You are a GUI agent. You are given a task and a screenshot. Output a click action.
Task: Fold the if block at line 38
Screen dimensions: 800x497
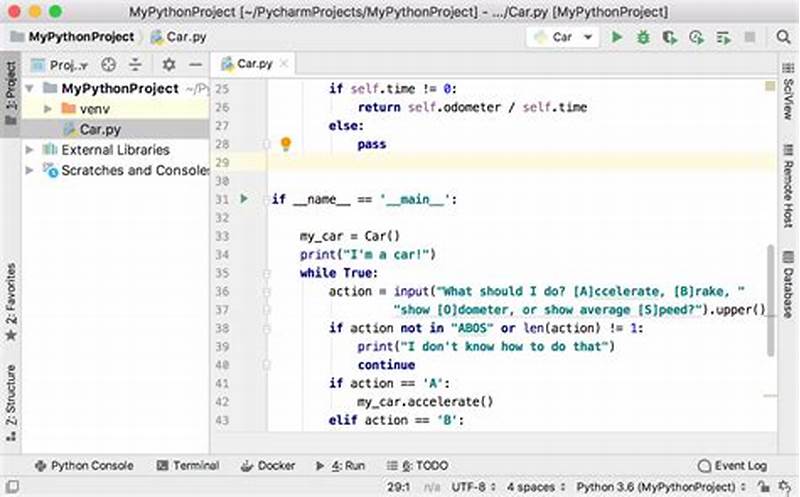[266, 328]
